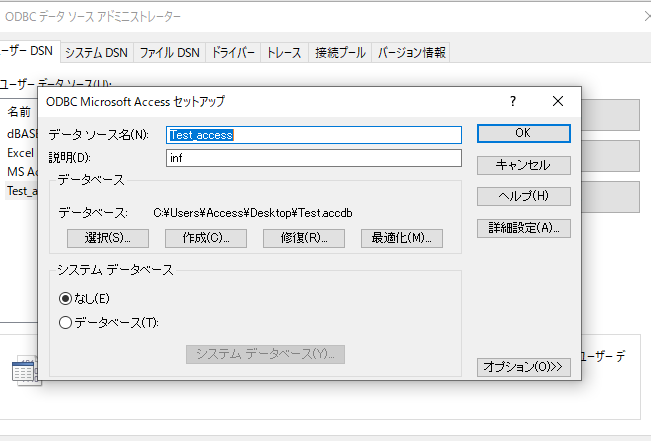Click the キャンセル button

[524, 165]
